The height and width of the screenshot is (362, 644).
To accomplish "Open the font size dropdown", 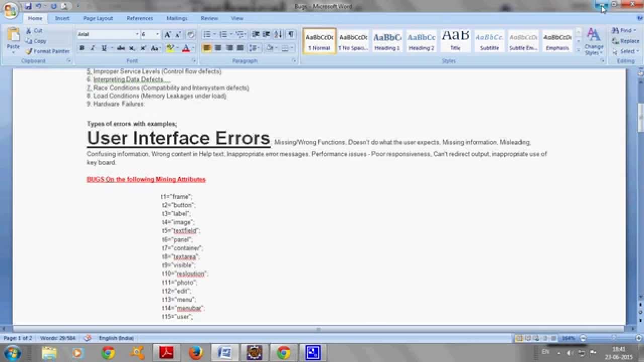I will (157, 35).
